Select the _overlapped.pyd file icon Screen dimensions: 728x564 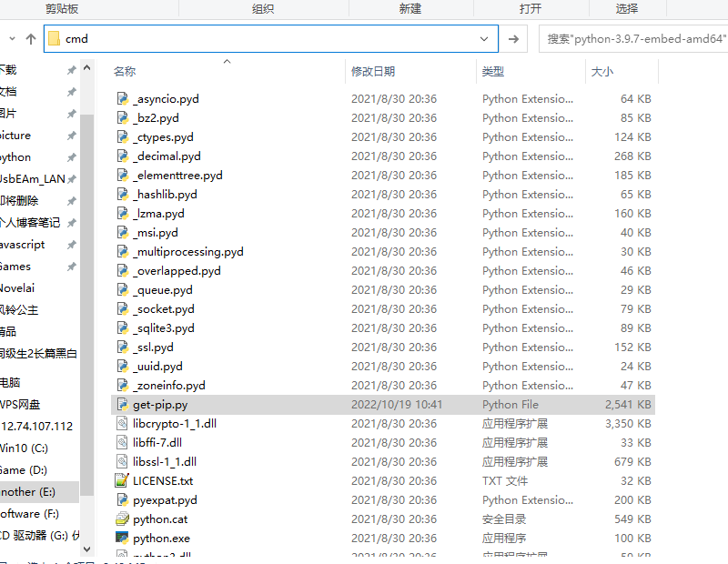122,270
